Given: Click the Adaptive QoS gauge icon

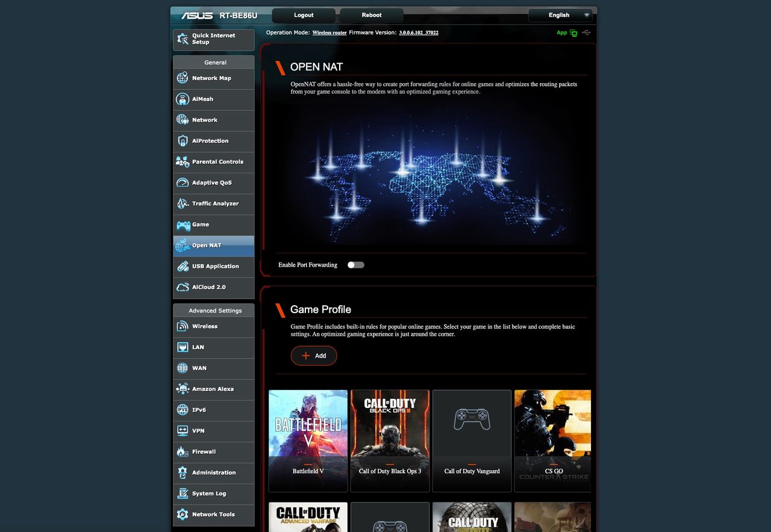Looking at the screenshot, I should 183,183.
